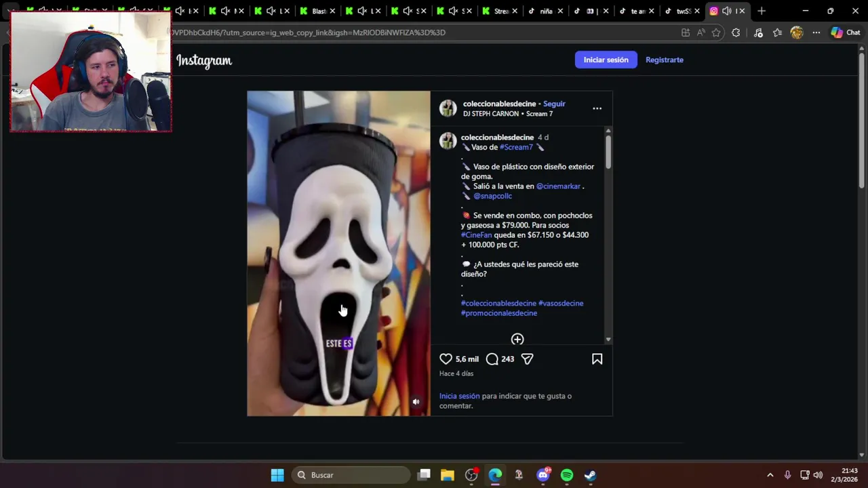The width and height of the screenshot is (868, 488).
Task: Follow the account via Seguir
Action: coord(554,104)
